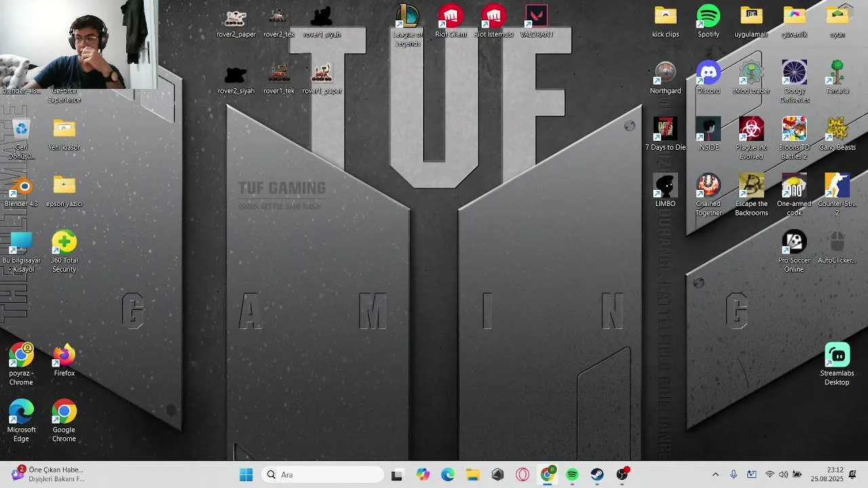Open the Discord desktop shortcut
Image resolution: width=868 pixels, height=488 pixels.
[x=709, y=79]
